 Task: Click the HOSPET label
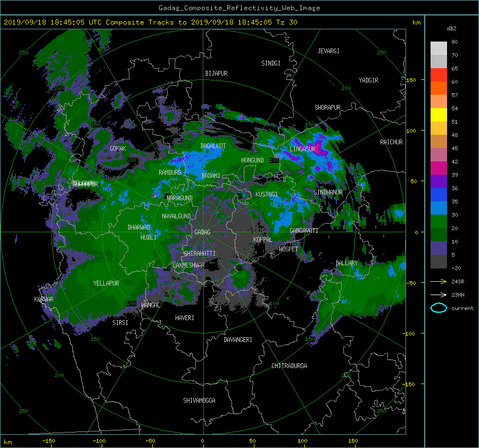pos(288,249)
